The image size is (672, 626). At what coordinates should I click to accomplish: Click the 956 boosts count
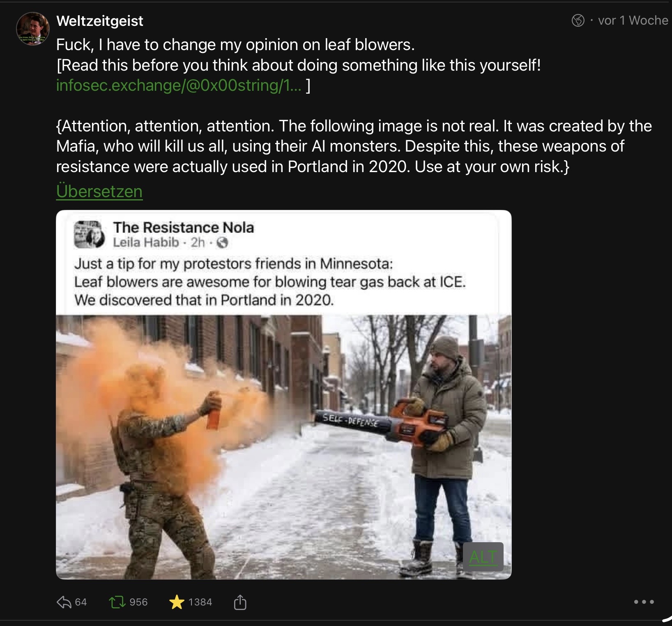coord(138,602)
